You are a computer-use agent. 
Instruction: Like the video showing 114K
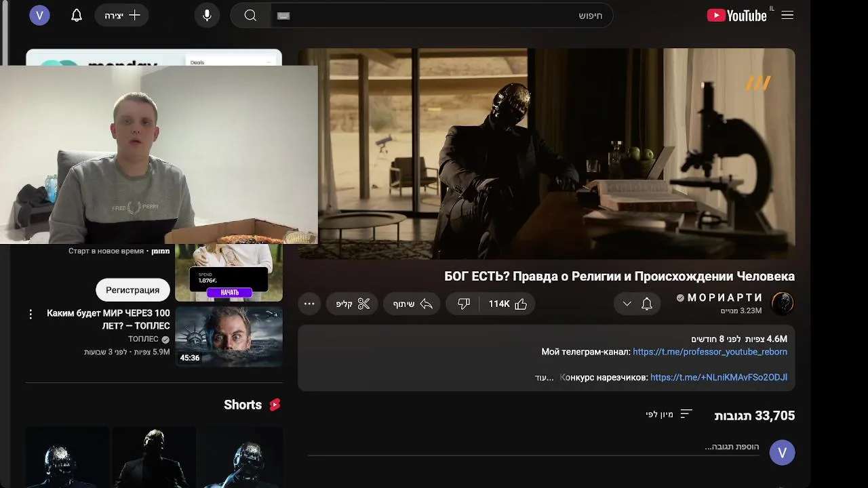click(x=508, y=304)
